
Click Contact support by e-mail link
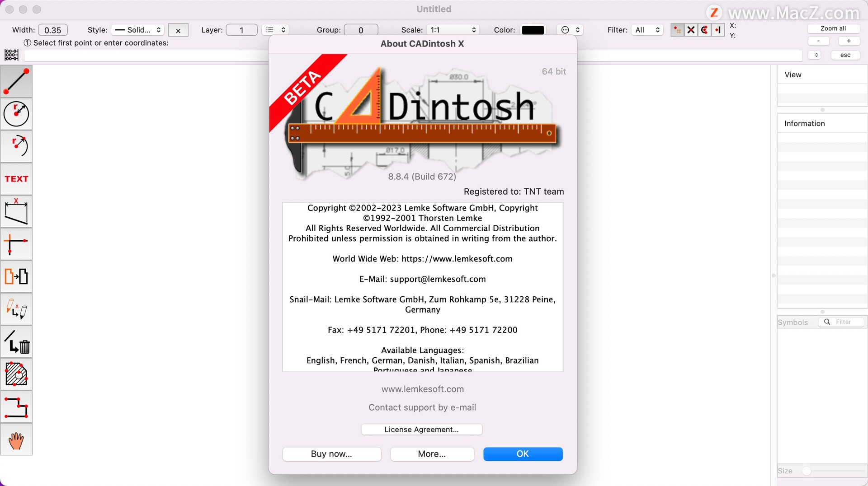click(x=422, y=407)
